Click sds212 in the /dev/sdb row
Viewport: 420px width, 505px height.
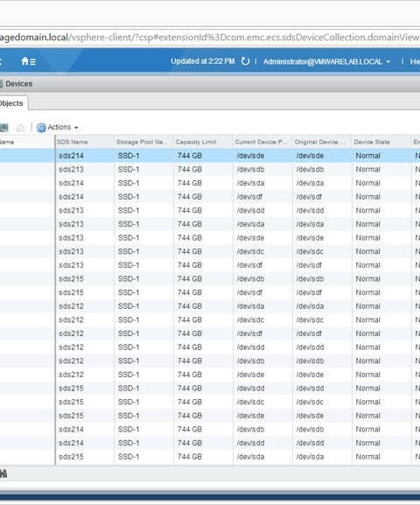71,361
